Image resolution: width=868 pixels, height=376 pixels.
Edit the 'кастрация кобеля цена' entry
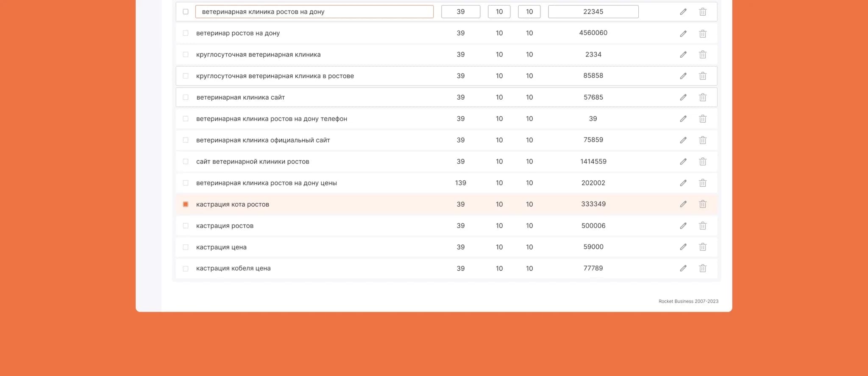(683, 268)
